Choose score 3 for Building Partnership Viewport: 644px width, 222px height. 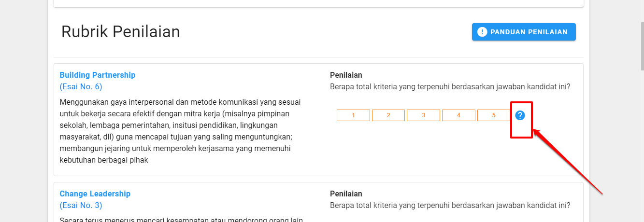pos(423,115)
